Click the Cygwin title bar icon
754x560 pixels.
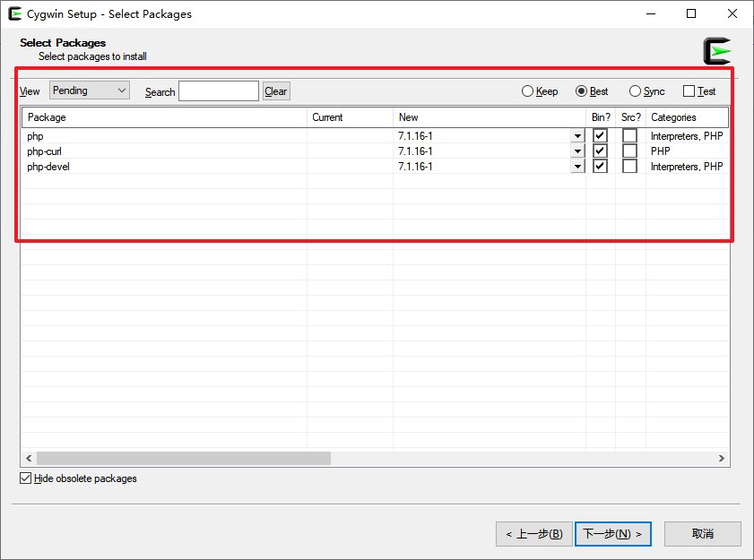[x=15, y=14]
